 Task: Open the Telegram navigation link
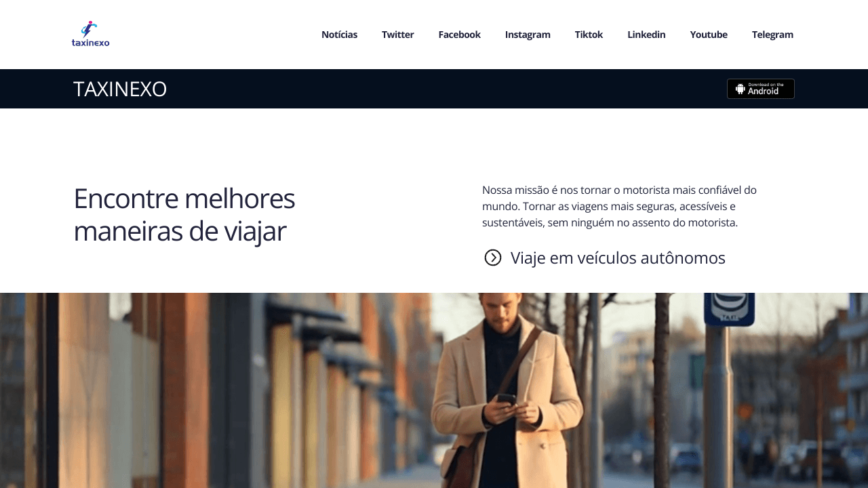pyautogui.click(x=772, y=35)
